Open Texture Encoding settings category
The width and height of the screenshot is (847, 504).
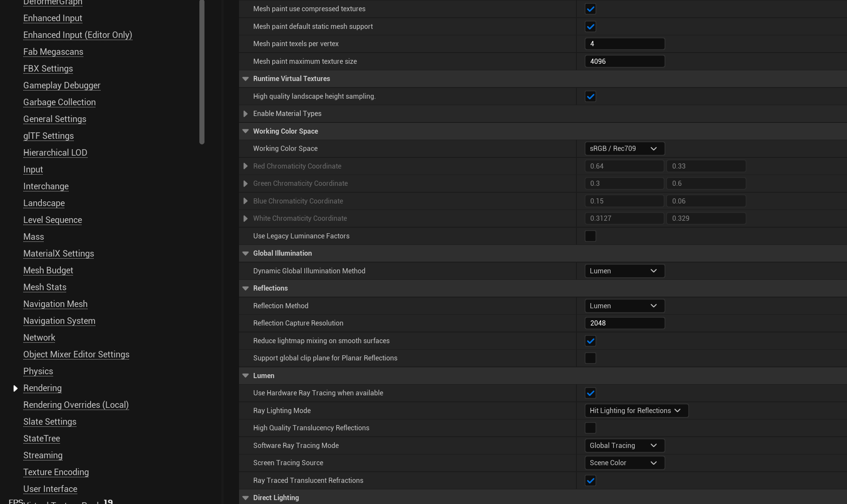(56, 472)
